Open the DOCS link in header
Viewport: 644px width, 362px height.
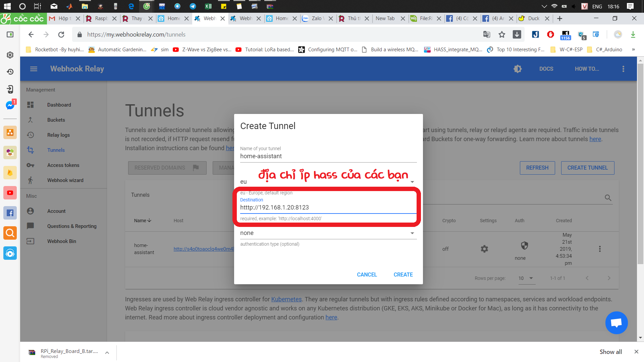pyautogui.click(x=546, y=69)
